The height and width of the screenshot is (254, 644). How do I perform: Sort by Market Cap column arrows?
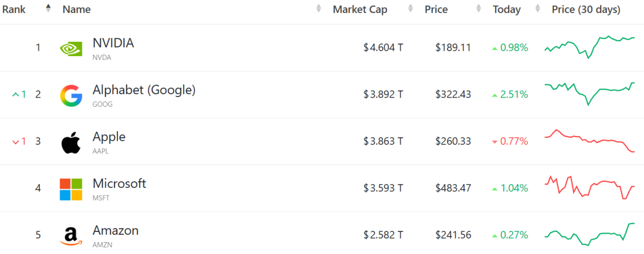(x=410, y=9)
